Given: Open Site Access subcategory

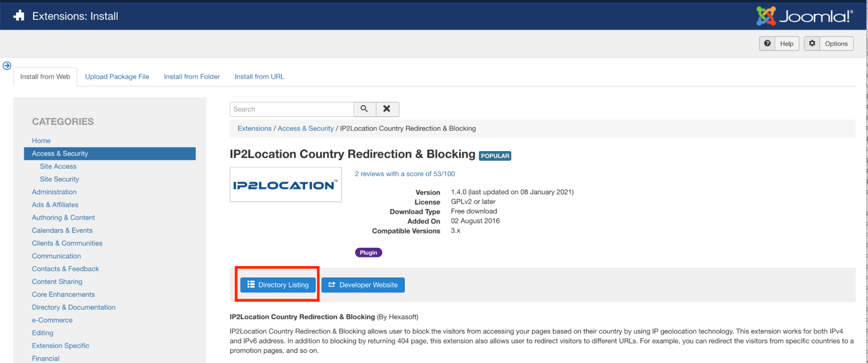Looking at the screenshot, I should (x=58, y=166).
